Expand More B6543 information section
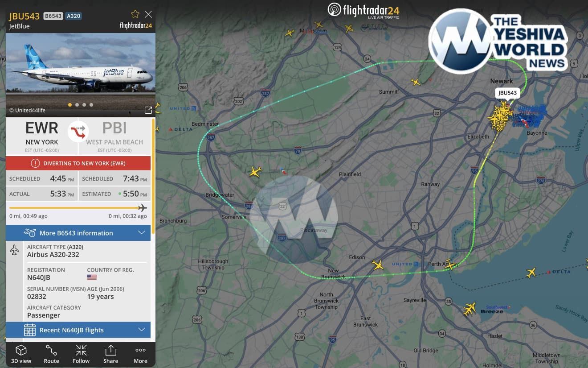 click(x=78, y=233)
